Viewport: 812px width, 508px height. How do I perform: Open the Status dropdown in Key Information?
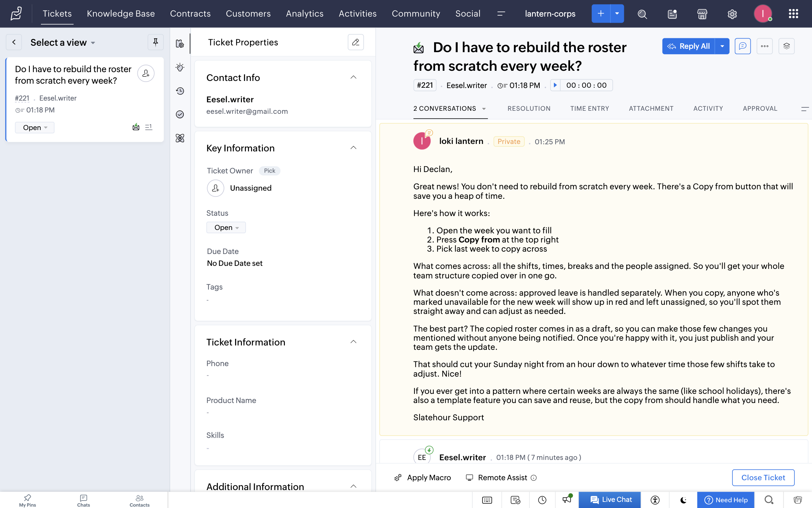coord(226,228)
